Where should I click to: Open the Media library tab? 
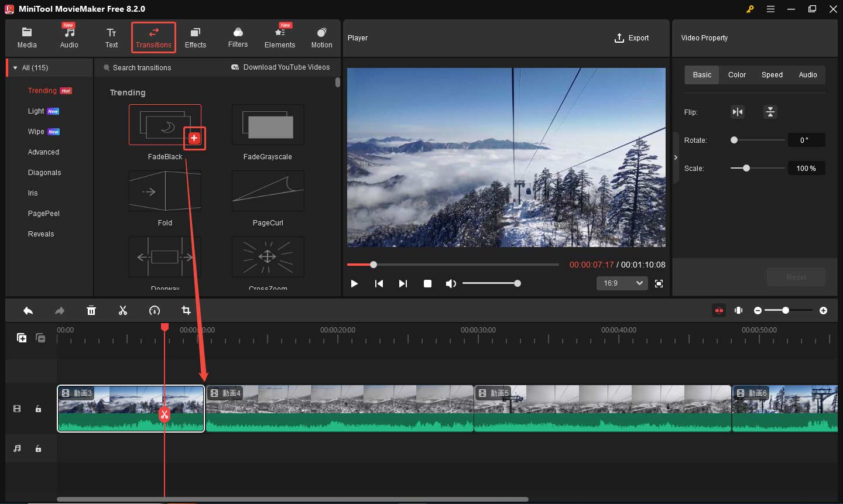27,37
